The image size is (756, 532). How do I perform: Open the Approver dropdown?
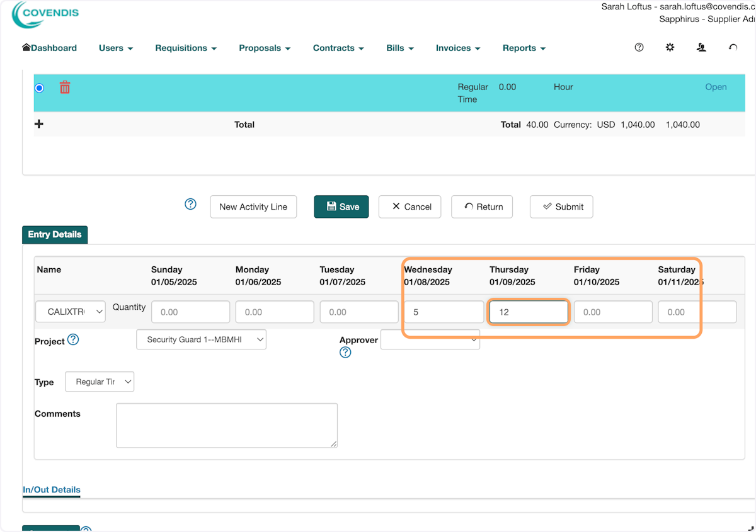[430, 339]
